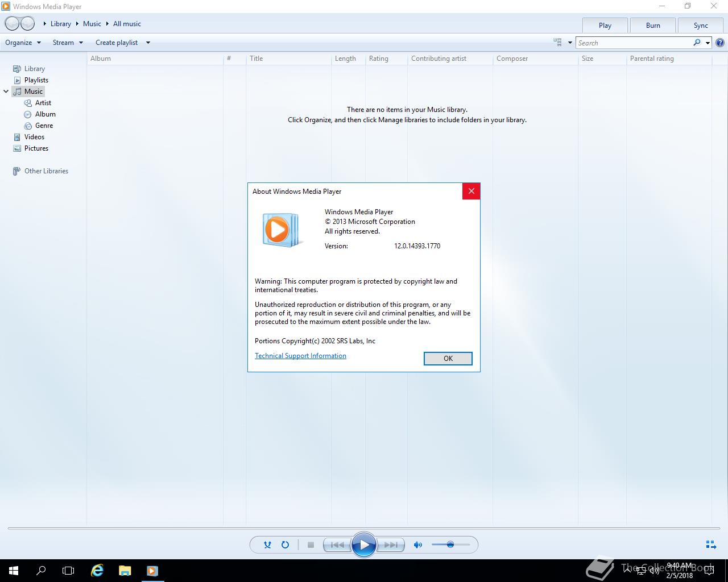Click the large Play button

[x=364, y=545]
